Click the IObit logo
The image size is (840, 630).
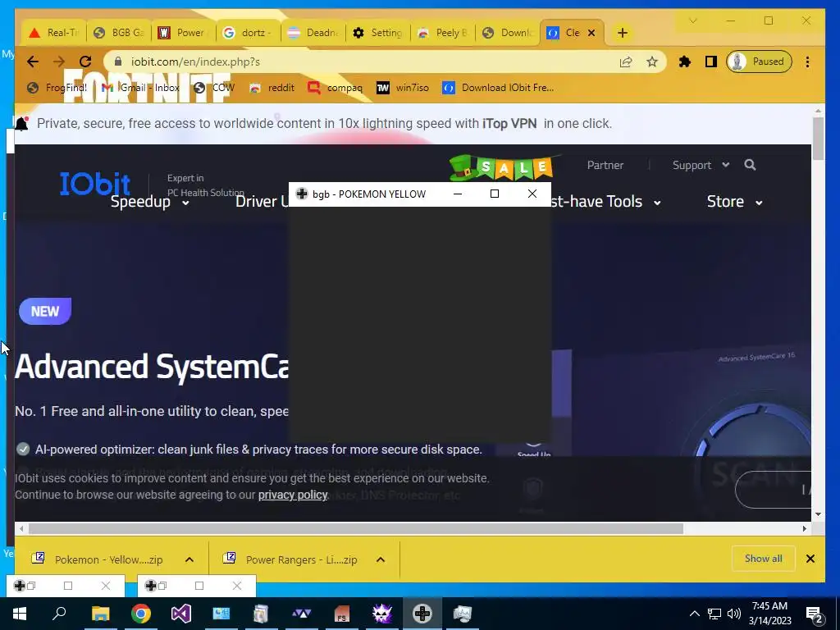point(95,183)
